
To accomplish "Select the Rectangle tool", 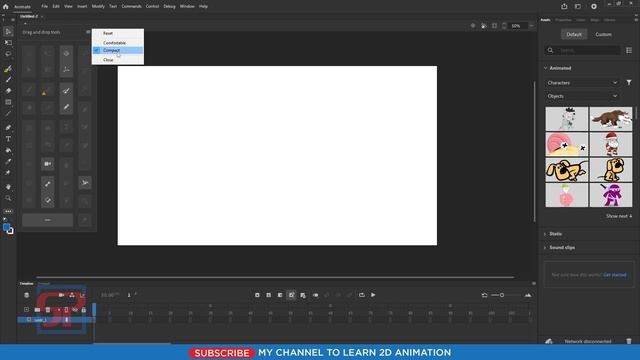I will 8,102.
